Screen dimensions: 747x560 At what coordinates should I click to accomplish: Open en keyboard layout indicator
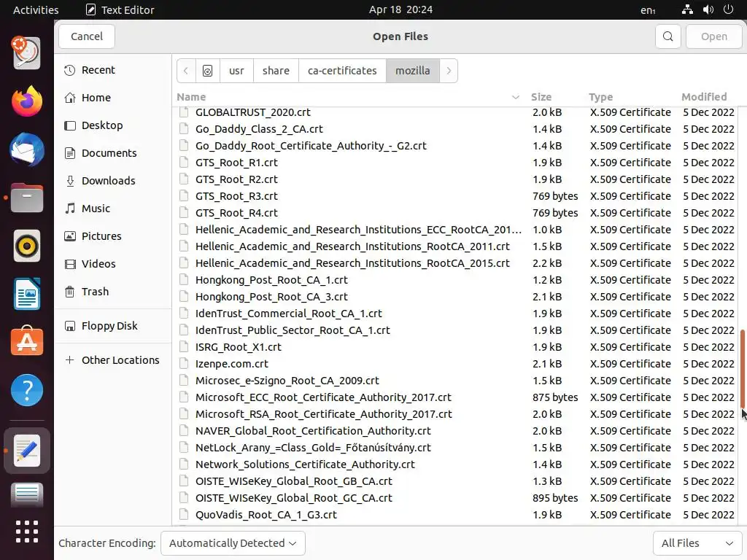coord(648,10)
